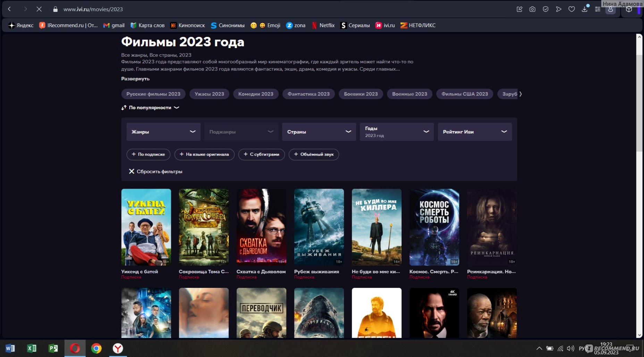Open the Страны filter dropdown
644x357 pixels.
(319, 132)
